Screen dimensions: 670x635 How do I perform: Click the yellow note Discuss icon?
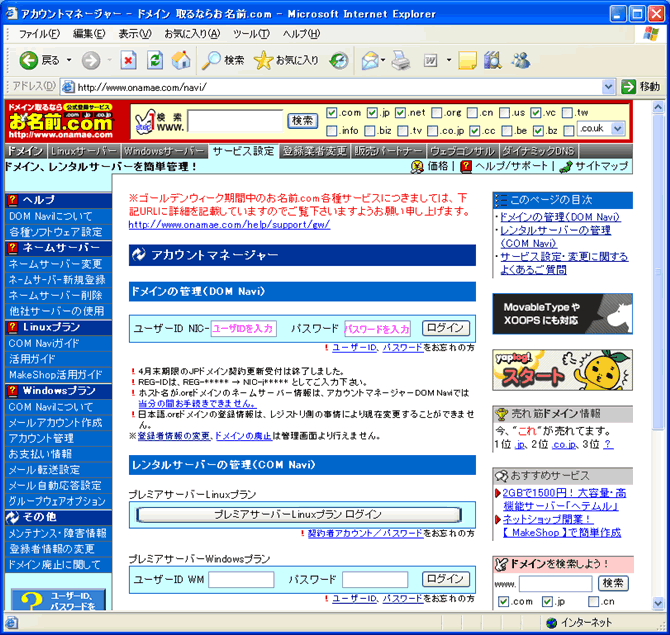(467, 60)
